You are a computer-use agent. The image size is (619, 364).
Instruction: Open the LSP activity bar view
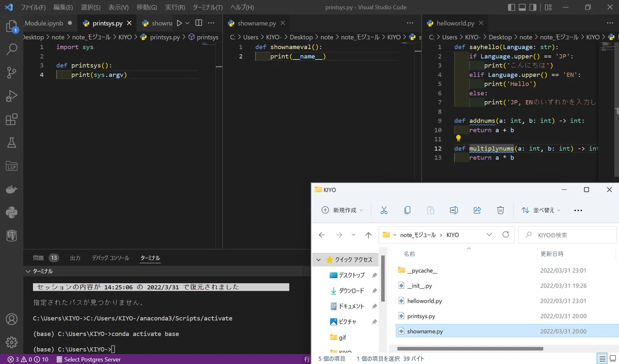(11, 166)
